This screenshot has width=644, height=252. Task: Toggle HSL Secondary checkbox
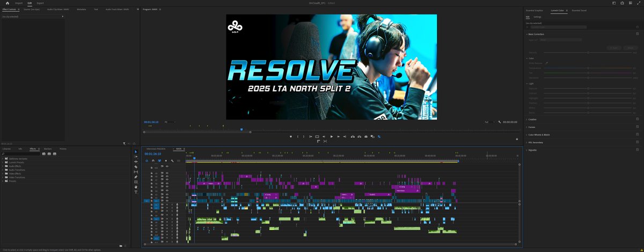click(x=637, y=142)
